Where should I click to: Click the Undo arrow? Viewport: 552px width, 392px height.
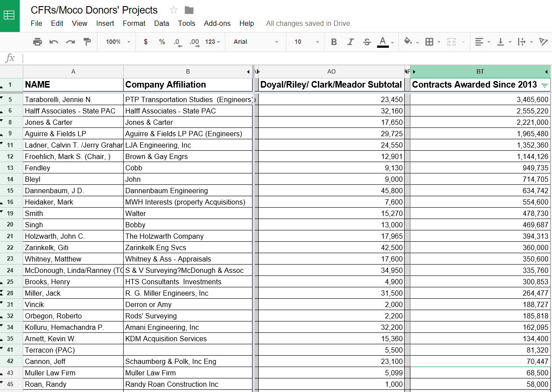[54, 42]
